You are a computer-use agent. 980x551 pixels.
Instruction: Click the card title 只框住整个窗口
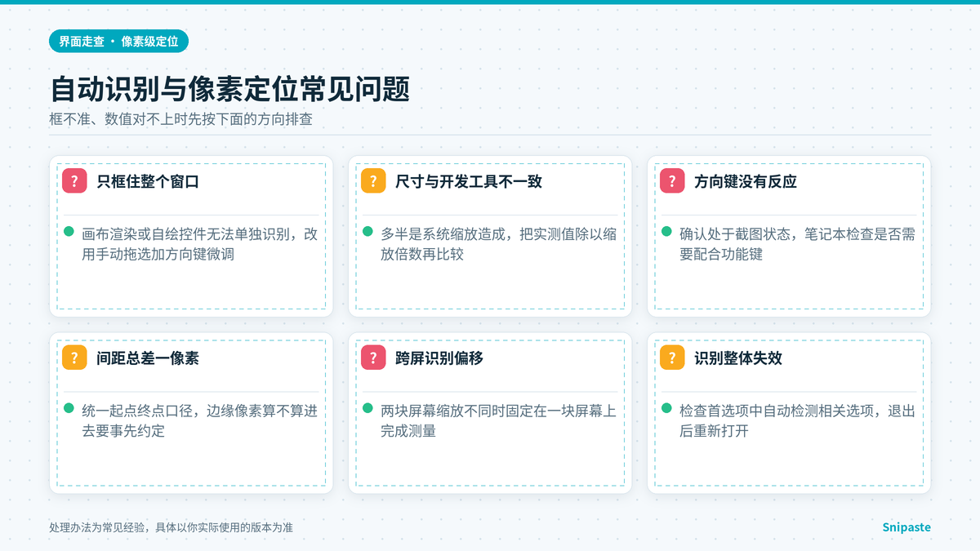tap(148, 181)
